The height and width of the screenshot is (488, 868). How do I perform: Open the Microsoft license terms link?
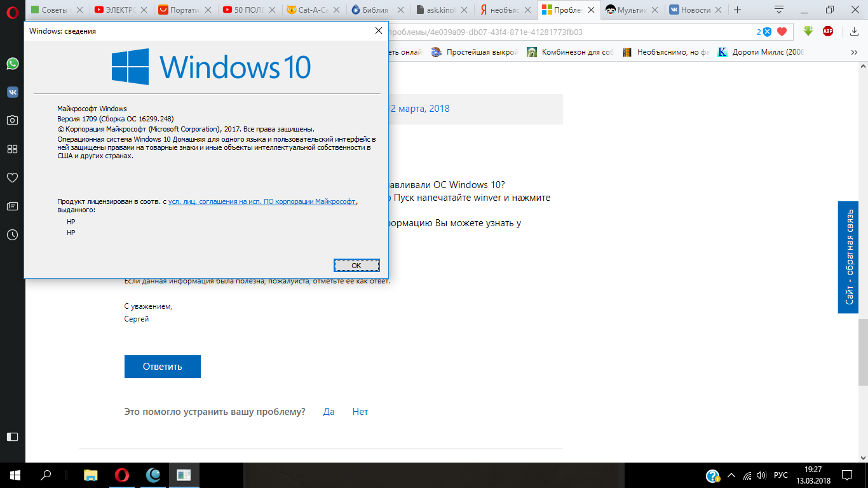coord(262,201)
